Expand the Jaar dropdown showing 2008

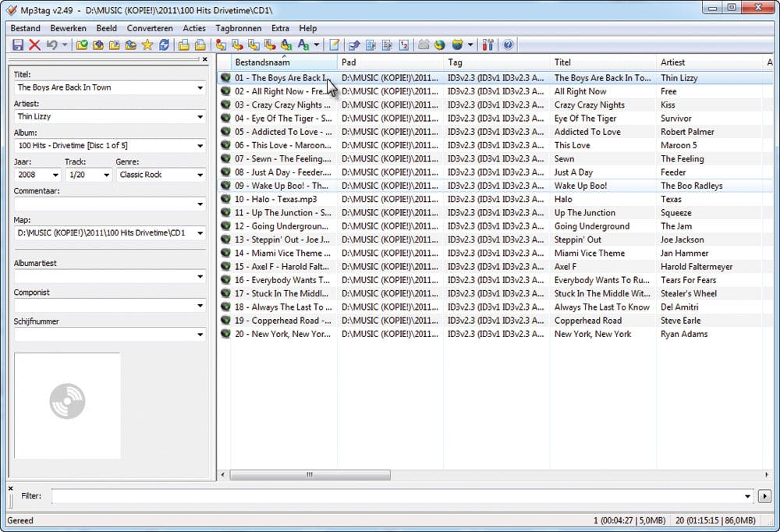55,175
